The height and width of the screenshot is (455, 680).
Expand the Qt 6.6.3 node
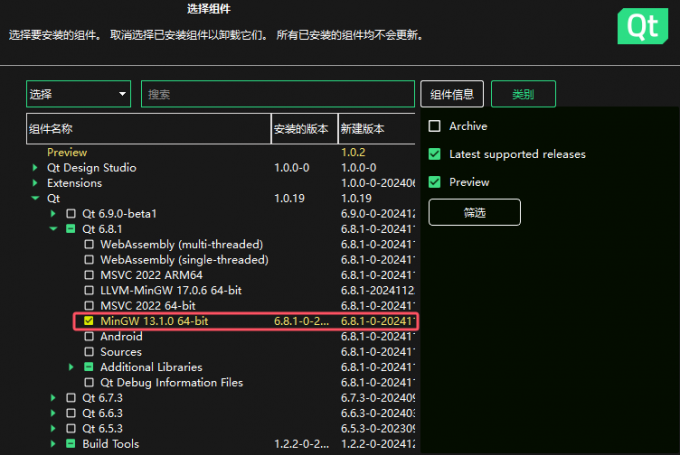[53, 413]
